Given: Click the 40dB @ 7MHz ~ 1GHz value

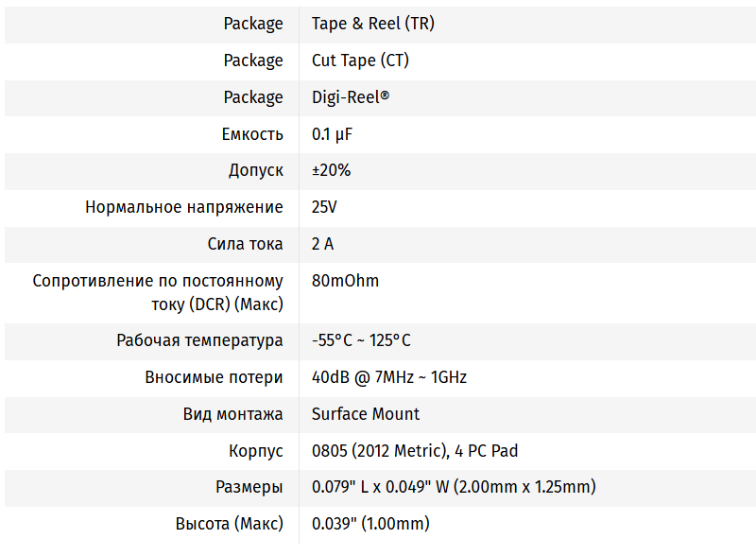Looking at the screenshot, I should point(388,377).
